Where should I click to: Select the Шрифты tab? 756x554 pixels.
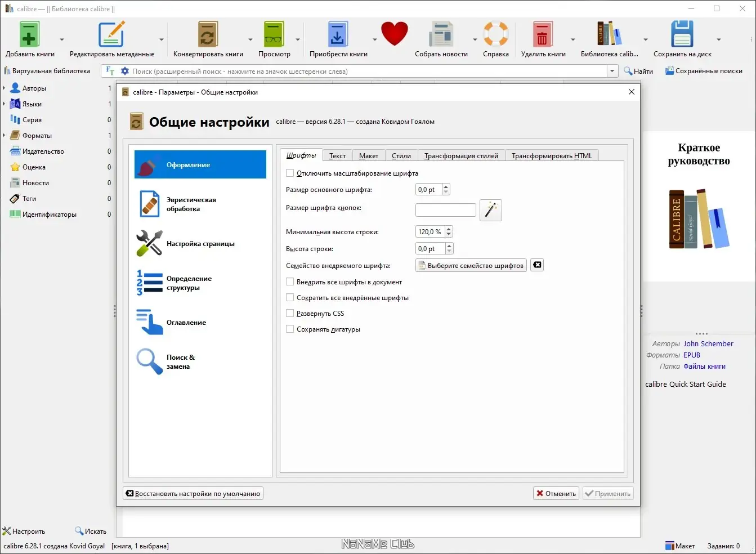pyautogui.click(x=301, y=155)
